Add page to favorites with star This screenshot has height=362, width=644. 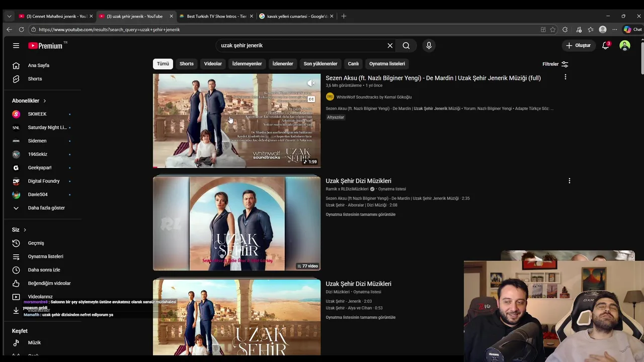pyautogui.click(x=553, y=30)
